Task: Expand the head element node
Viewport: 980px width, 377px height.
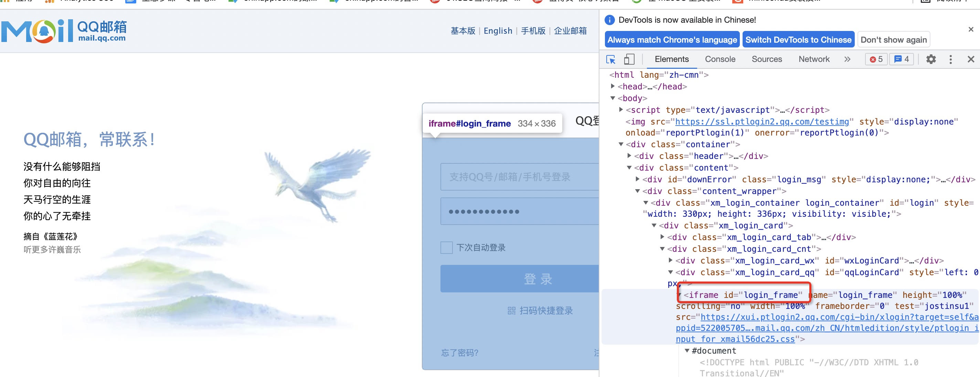Action: pos(612,86)
